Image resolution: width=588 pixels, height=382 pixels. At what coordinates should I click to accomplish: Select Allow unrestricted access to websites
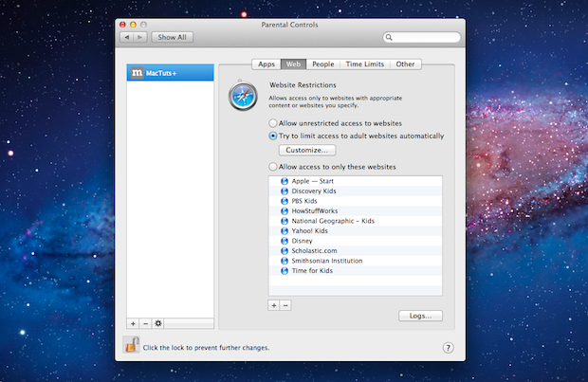point(272,123)
